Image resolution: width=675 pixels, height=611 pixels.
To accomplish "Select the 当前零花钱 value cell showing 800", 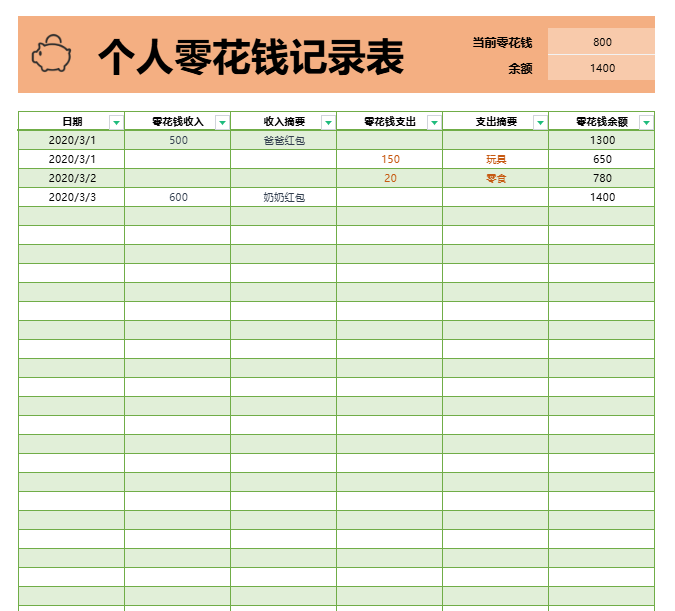I will tap(601, 42).
